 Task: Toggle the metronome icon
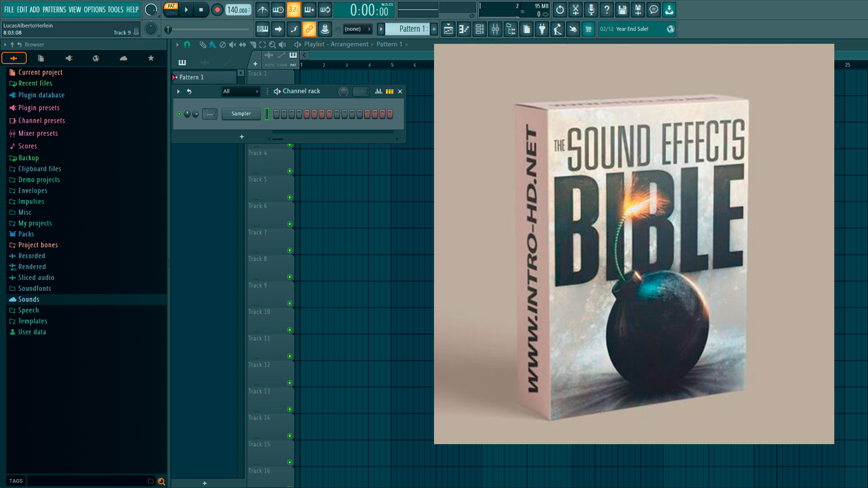tap(262, 10)
